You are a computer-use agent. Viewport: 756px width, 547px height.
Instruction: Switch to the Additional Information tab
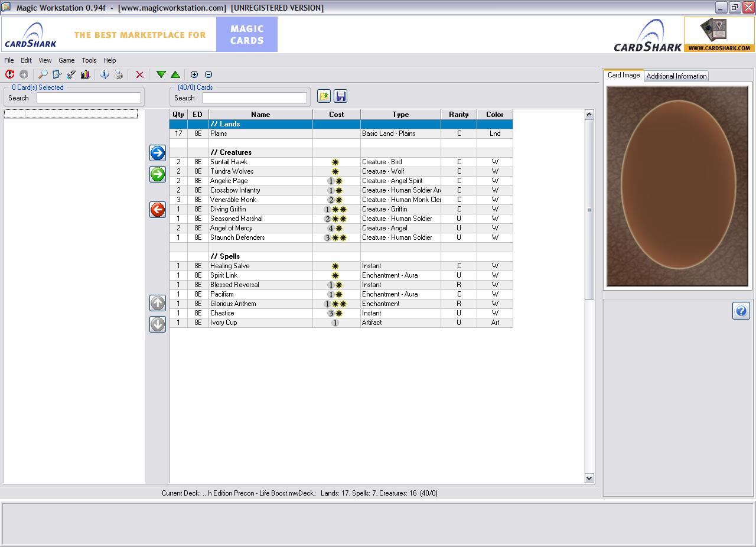(x=676, y=76)
